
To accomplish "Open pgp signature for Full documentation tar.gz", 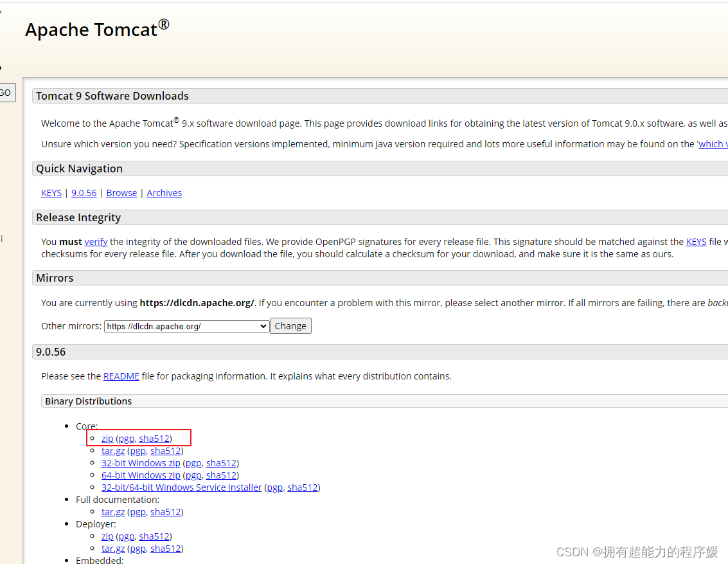I will click(x=138, y=511).
